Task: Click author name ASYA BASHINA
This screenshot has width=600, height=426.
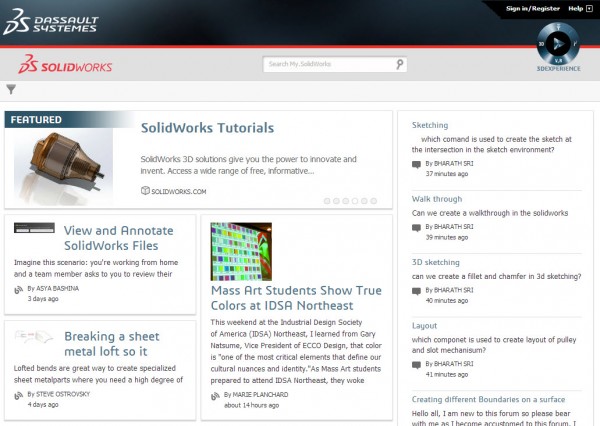Action: (57, 288)
